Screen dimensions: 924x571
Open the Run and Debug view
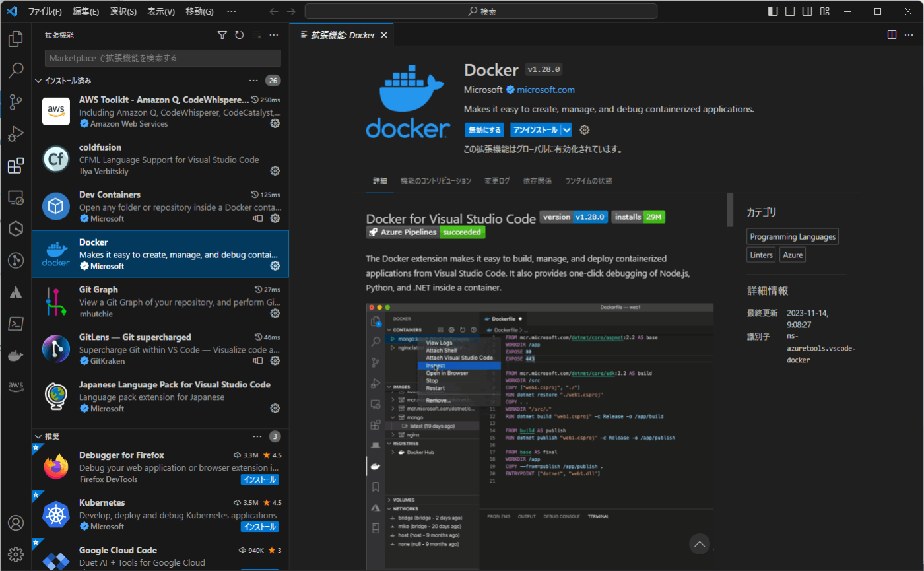[16, 133]
